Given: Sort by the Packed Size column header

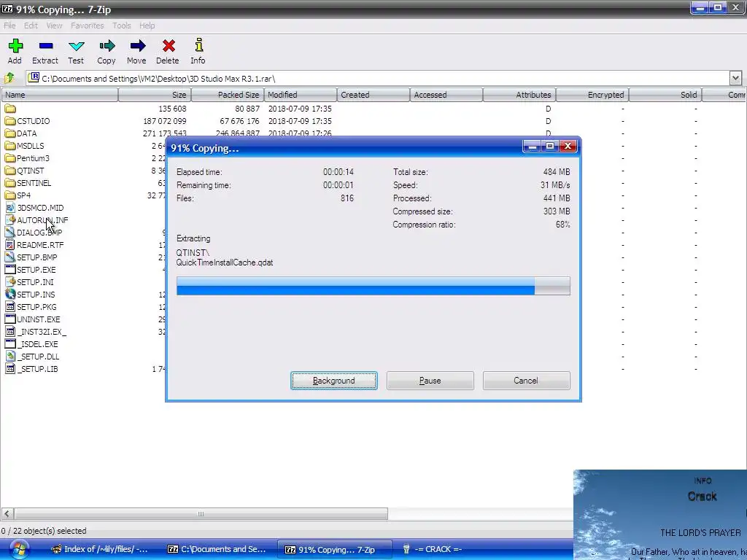Looking at the screenshot, I should (x=228, y=95).
